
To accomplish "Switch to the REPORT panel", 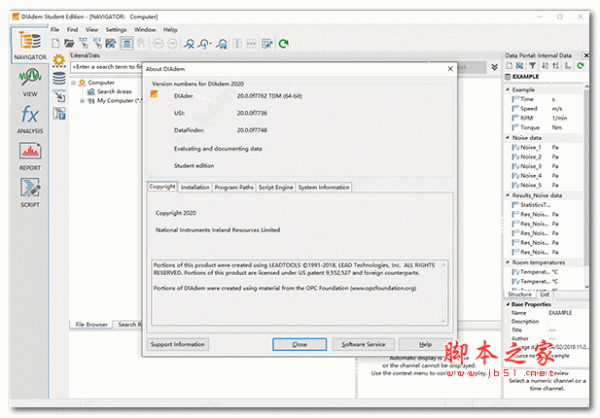I will click(x=30, y=156).
